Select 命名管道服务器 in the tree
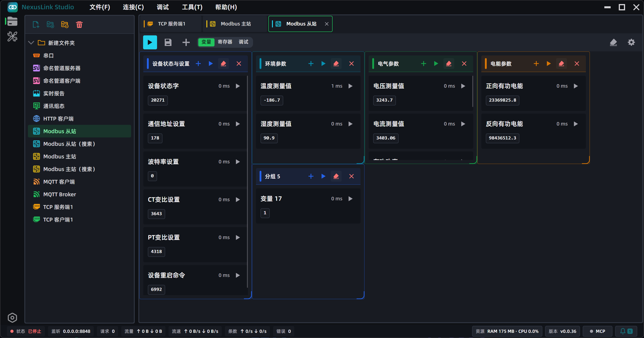The image size is (644, 338). click(x=80, y=68)
